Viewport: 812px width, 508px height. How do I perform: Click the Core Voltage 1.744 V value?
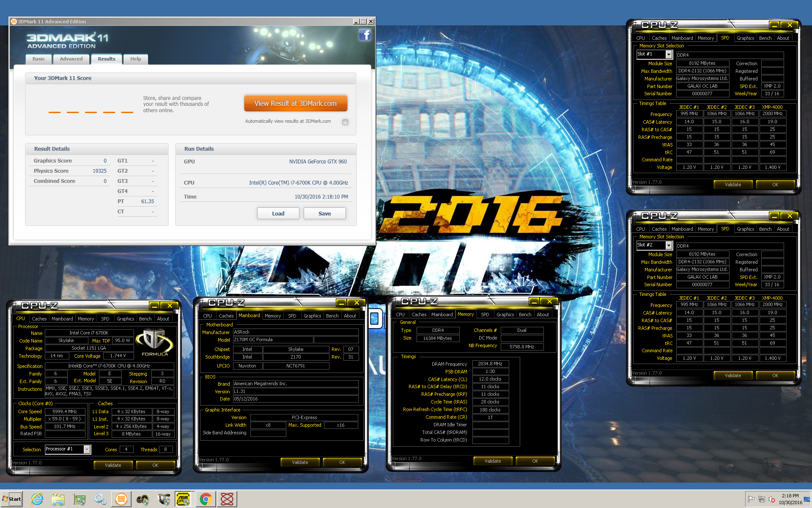tap(118, 356)
